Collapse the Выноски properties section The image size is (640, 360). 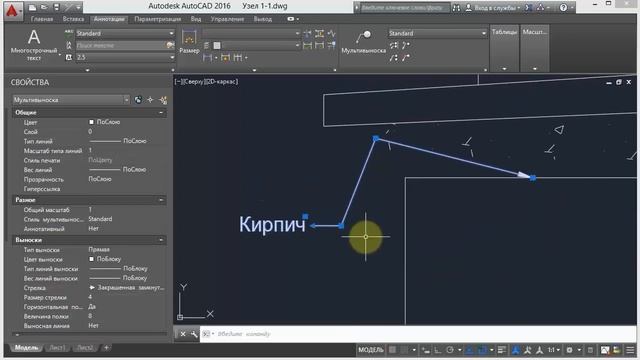pyautogui.click(x=161, y=240)
